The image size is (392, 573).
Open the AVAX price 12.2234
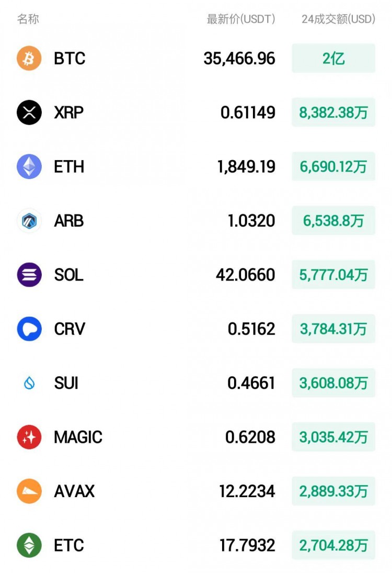point(247,491)
